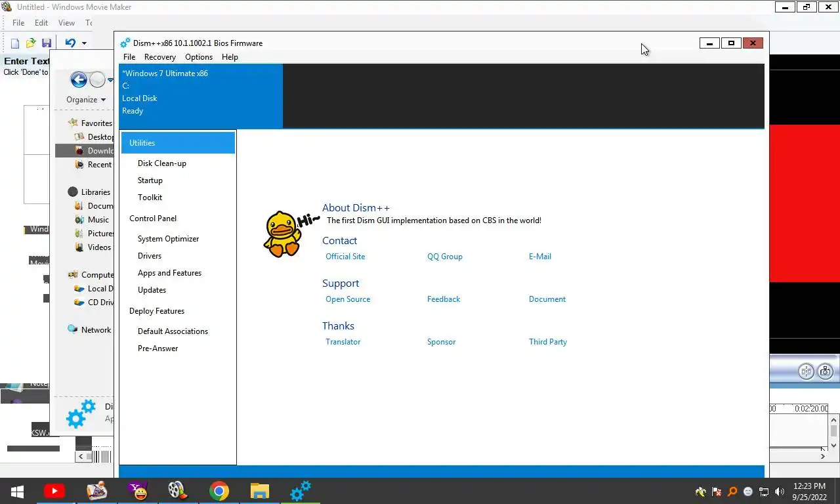Open Google Chrome from the taskbar
Viewport: 840px width, 504px height.
point(219,491)
